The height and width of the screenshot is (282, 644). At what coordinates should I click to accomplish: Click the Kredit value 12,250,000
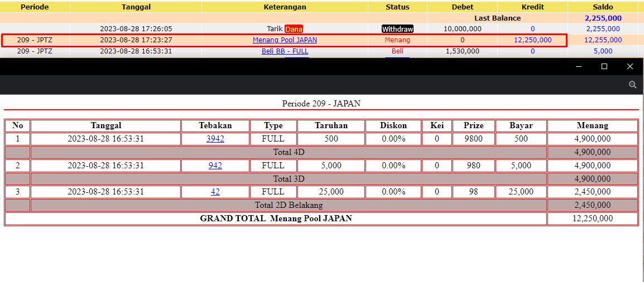[533, 40]
